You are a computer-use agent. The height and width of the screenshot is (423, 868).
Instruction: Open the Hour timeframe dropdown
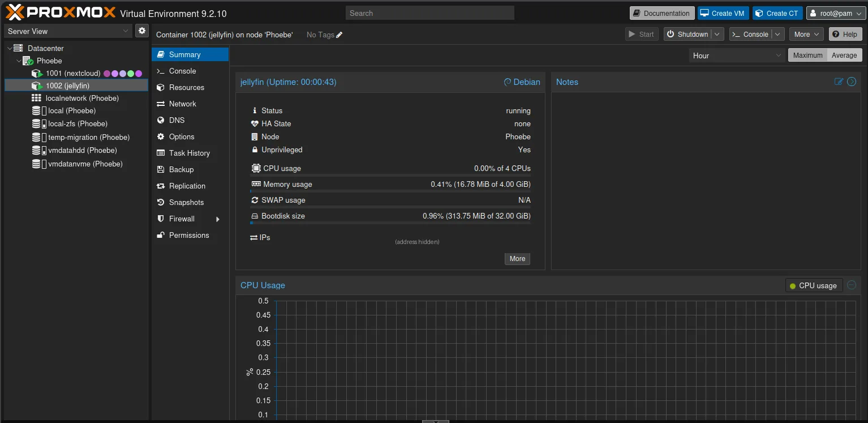(x=737, y=55)
